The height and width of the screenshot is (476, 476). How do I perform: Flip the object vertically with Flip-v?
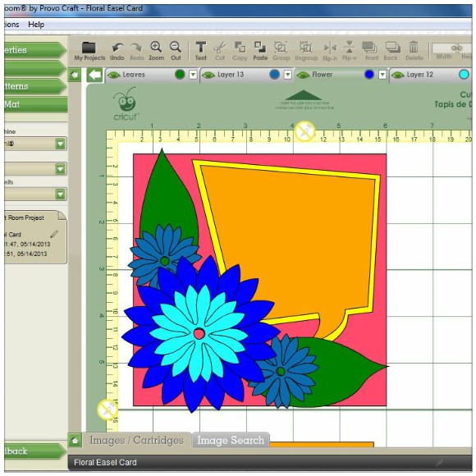tap(349, 51)
